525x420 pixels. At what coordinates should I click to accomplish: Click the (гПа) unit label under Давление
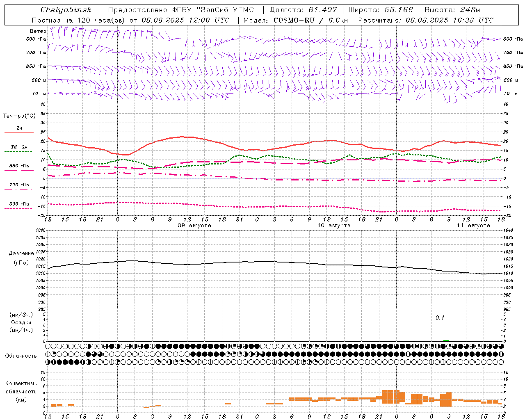21,263
